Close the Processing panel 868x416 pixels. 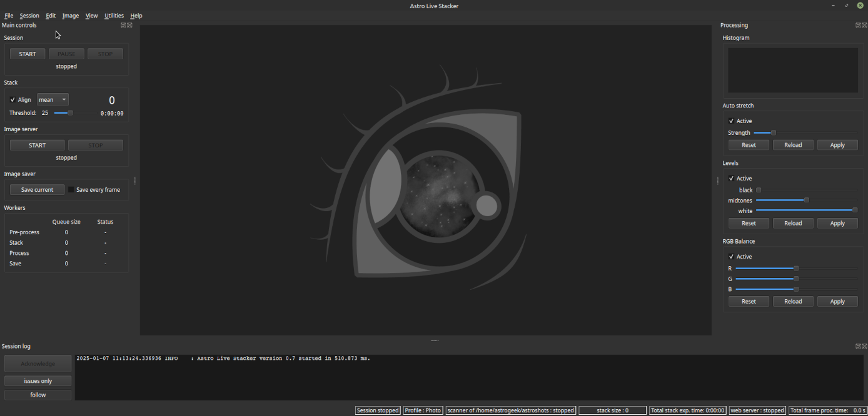click(864, 25)
